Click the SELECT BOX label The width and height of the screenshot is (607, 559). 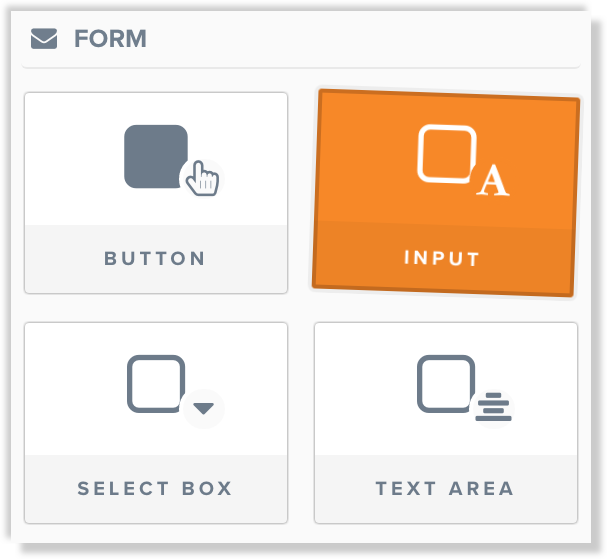155,489
